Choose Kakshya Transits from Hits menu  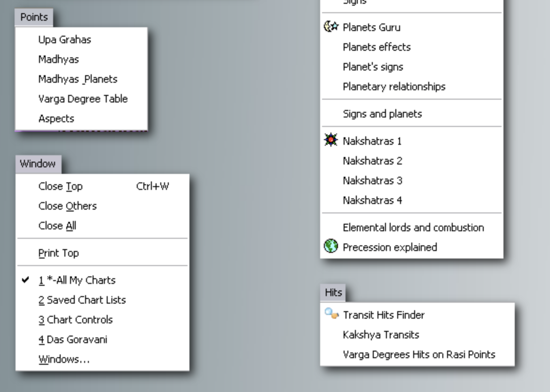click(x=381, y=335)
